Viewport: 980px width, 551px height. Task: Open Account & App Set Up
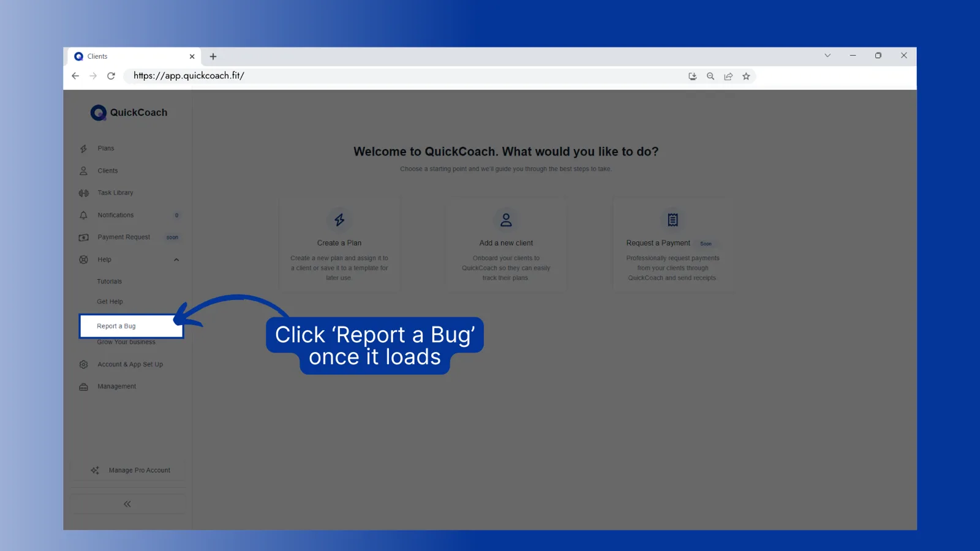(x=130, y=364)
